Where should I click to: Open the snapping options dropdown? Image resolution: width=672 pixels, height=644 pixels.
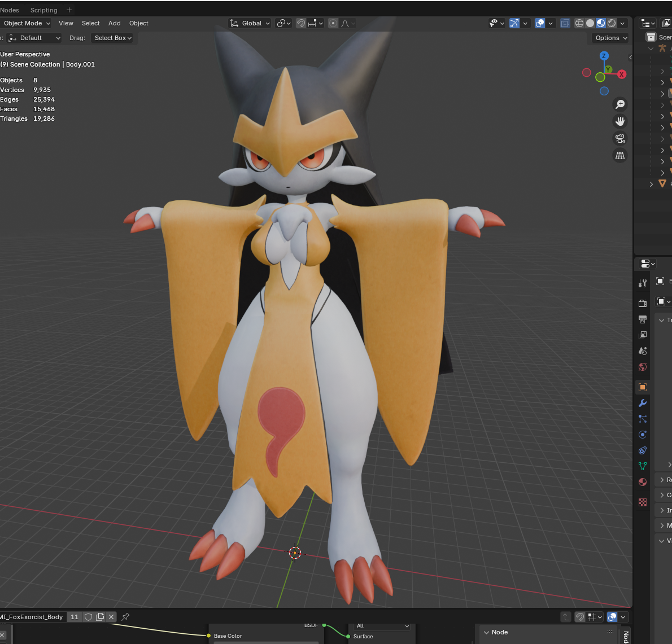[x=316, y=23]
